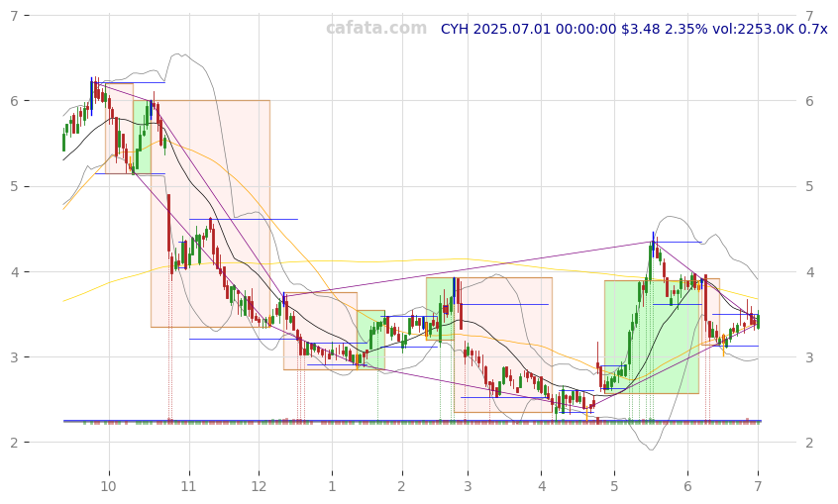
Task: Click left y-axis price label 5
Action: pyautogui.click(x=15, y=186)
